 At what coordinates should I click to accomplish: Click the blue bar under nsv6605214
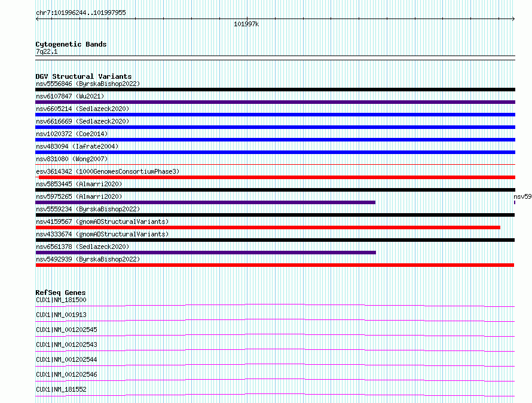tap(275, 115)
